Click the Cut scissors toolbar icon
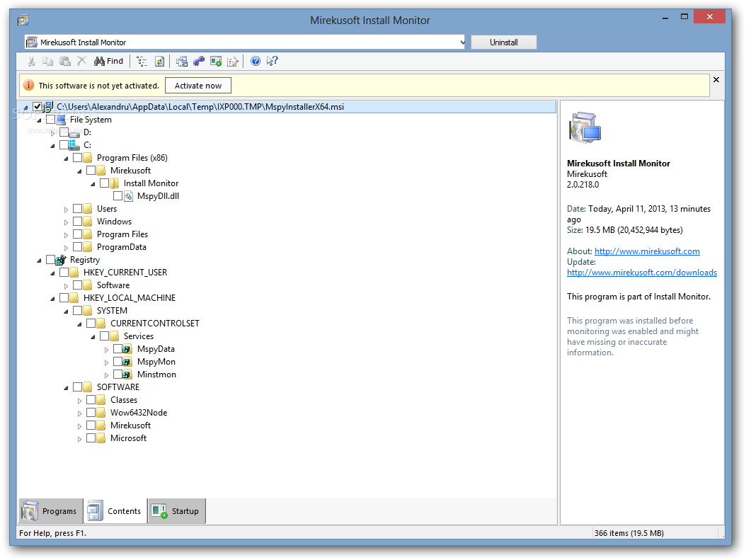 [x=31, y=62]
